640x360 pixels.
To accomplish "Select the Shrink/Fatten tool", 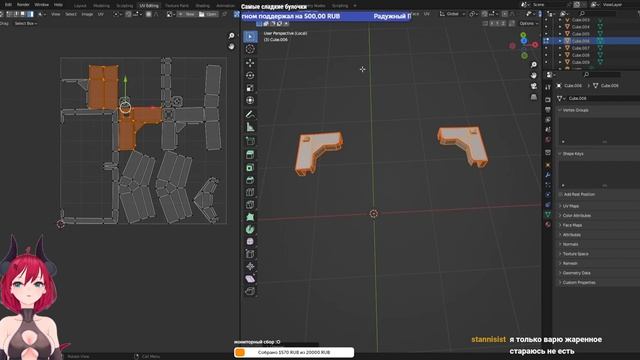I will 250,267.
